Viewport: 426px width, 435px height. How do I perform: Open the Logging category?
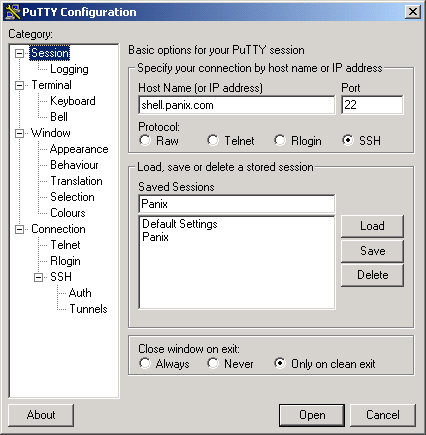coord(69,69)
